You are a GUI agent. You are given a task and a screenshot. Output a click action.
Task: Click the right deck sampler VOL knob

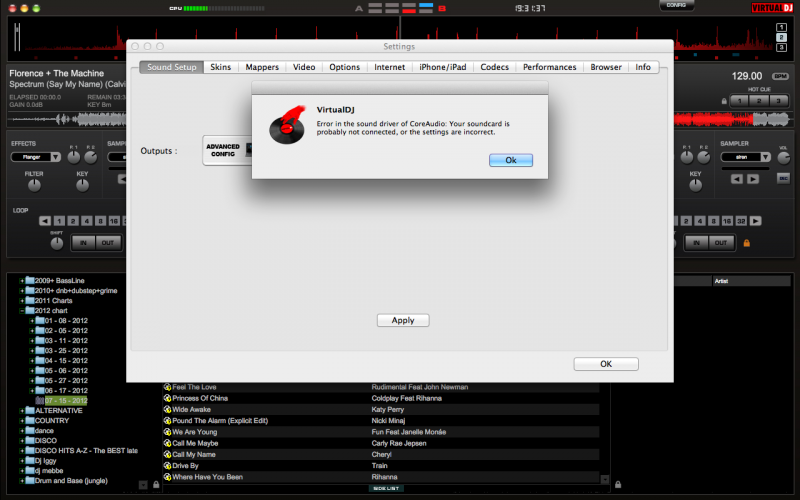[x=784, y=158]
